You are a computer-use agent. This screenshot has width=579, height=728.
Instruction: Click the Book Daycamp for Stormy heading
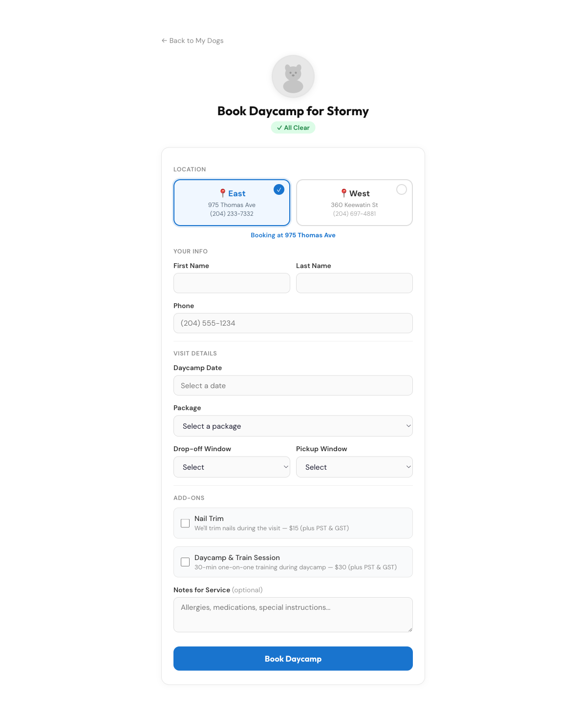pyautogui.click(x=293, y=111)
